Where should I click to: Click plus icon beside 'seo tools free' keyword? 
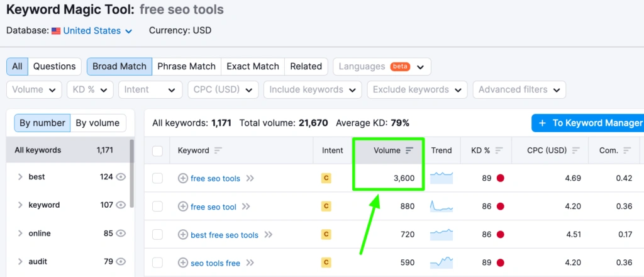(183, 263)
